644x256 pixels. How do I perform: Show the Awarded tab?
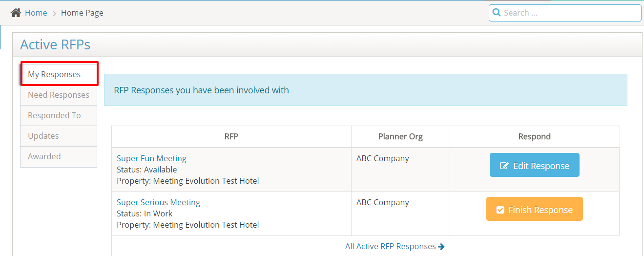tap(44, 157)
